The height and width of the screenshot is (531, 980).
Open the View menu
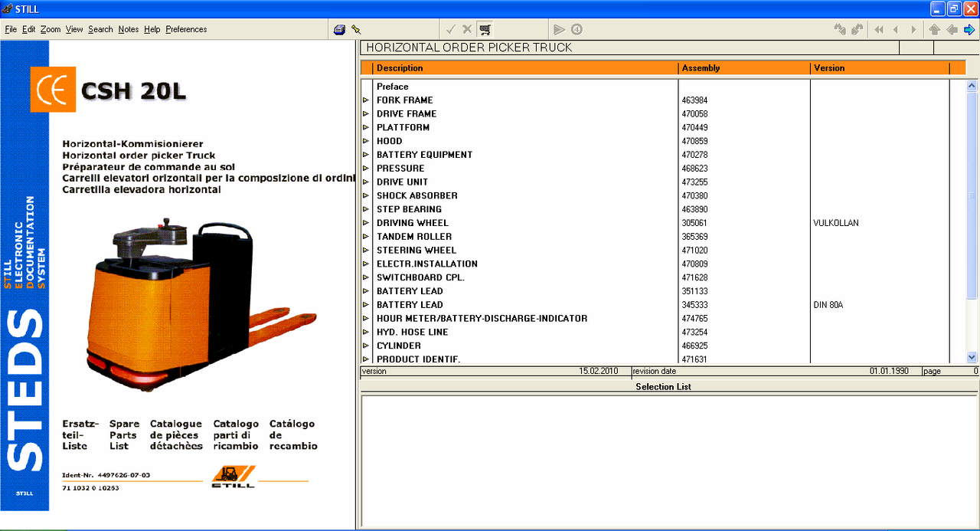(x=74, y=30)
